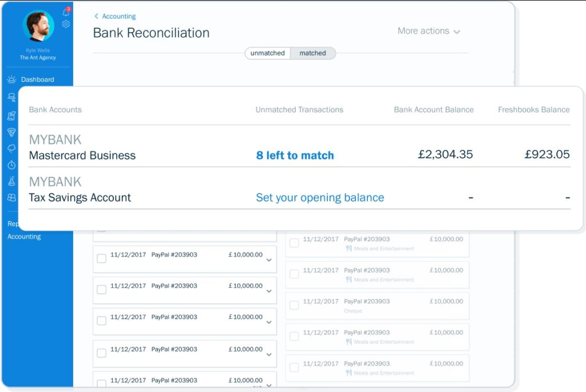Check the Cheque transaction's checkbox
586x392 pixels.
click(x=294, y=306)
